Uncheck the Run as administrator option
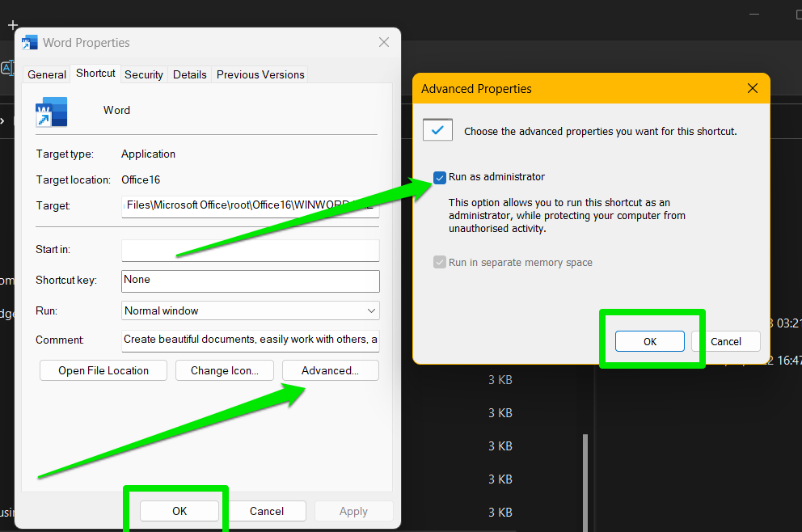Viewport: 802px width, 532px height. click(439, 177)
